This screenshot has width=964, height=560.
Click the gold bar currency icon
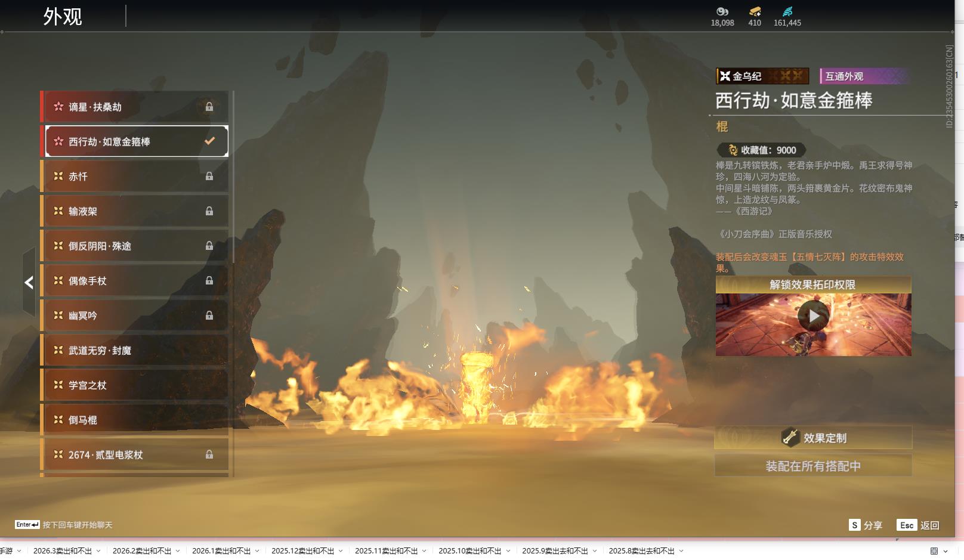point(755,11)
